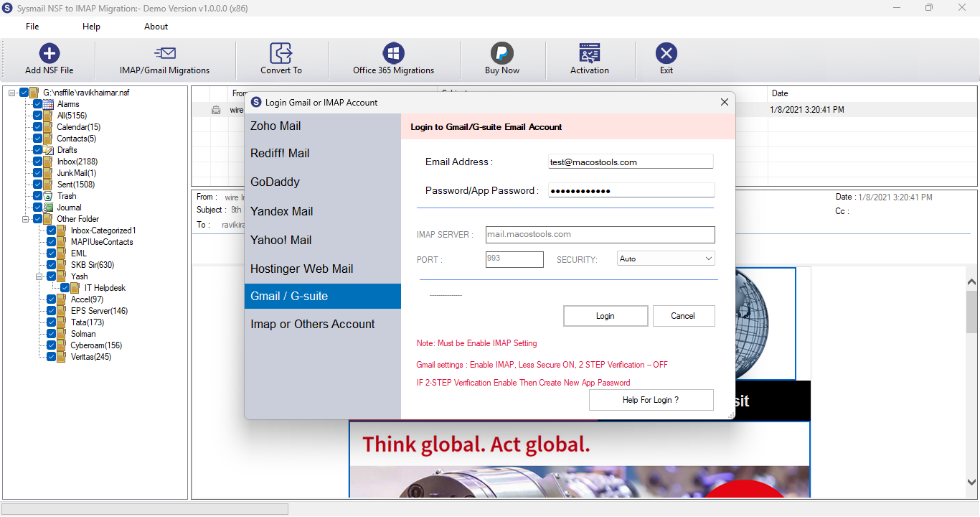Click the folder icon beside Calendar(15)
The image size is (980, 517).
click(x=48, y=127)
